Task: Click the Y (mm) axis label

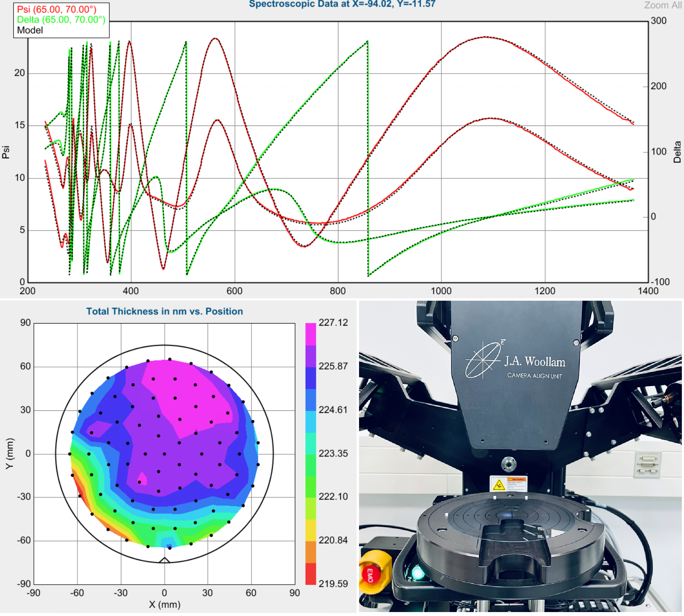Action: point(10,454)
